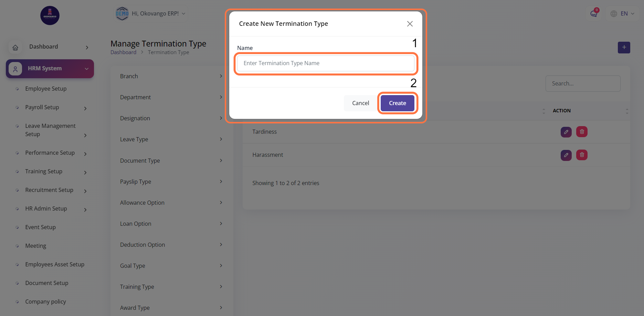Click the Dashboard breadcrumb link
The image size is (644, 316).
[123, 52]
